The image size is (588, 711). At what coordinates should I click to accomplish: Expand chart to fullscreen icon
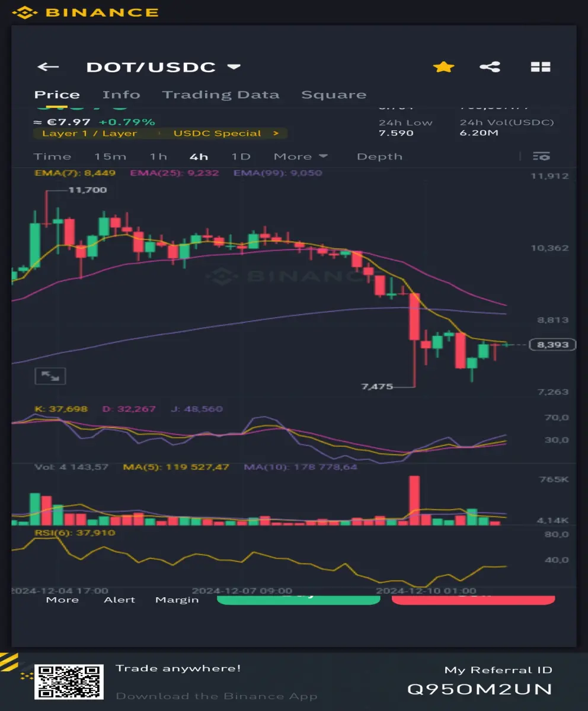click(50, 376)
